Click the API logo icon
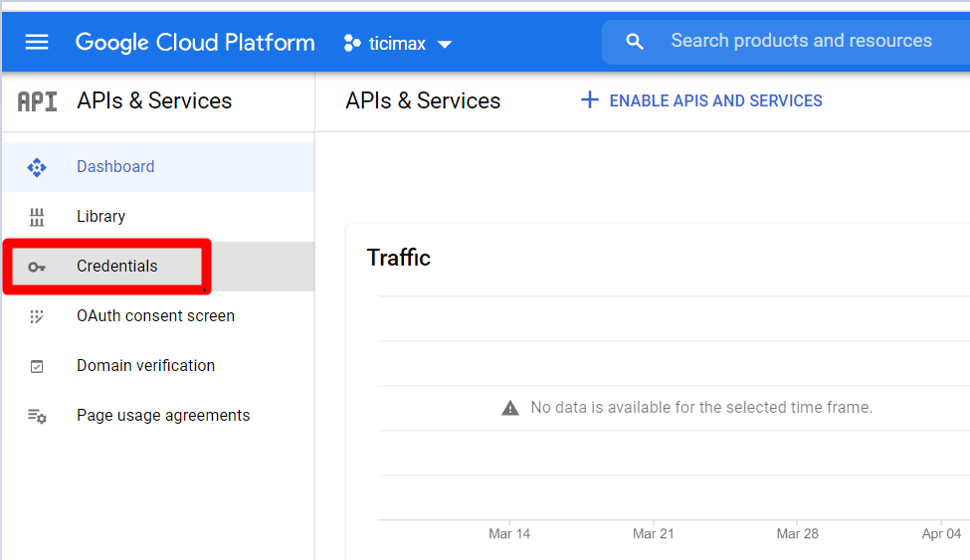 [37, 101]
